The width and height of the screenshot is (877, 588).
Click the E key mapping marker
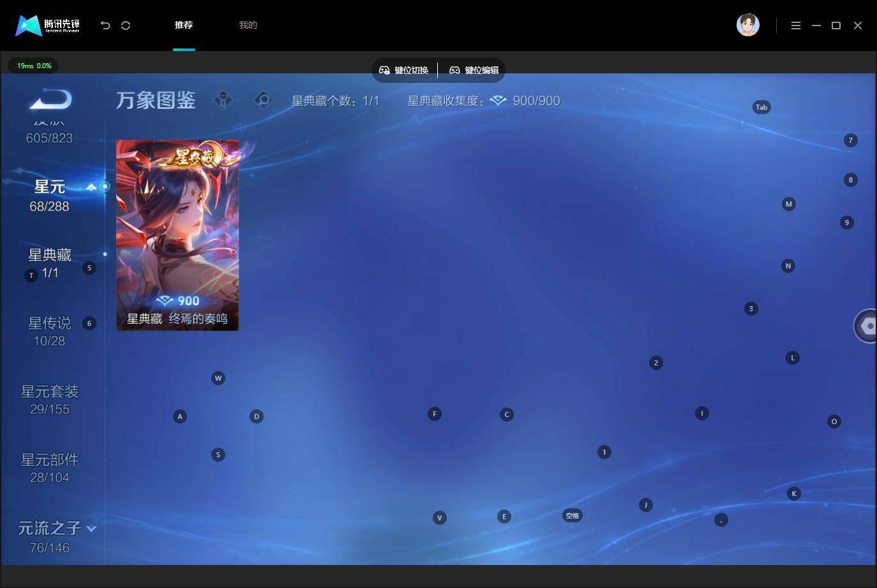pos(504,517)
